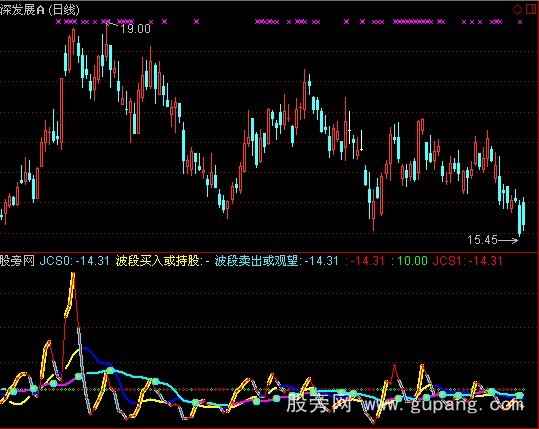Click the 15.45 low price label

(x=483, y=240)
